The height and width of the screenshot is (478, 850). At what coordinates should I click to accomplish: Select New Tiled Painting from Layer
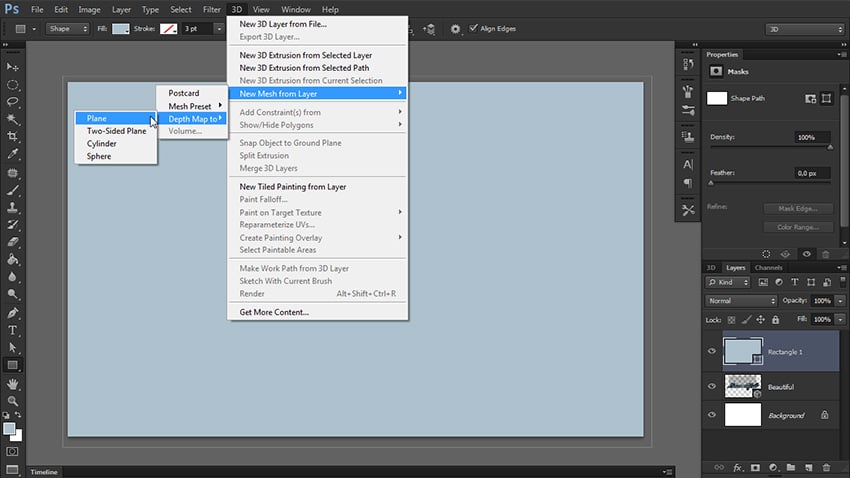click(x=293, y=187)
